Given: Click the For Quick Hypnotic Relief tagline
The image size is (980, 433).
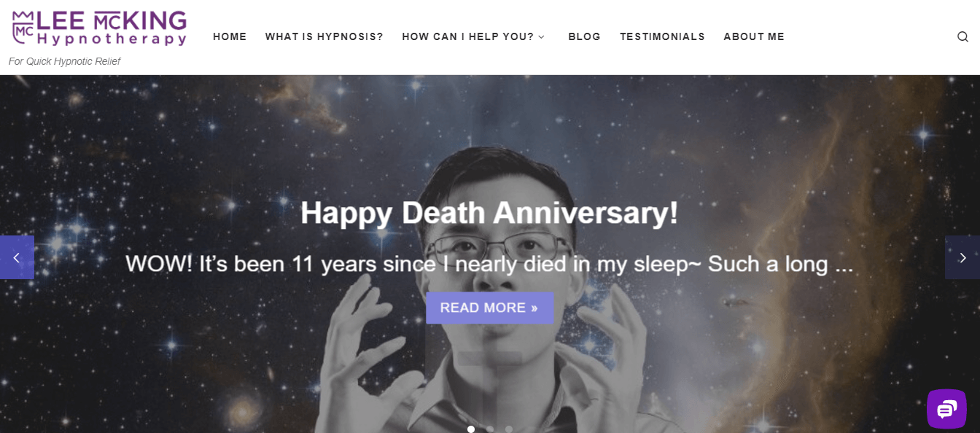Looking at the screenshot, I should [x=64, y=61].
